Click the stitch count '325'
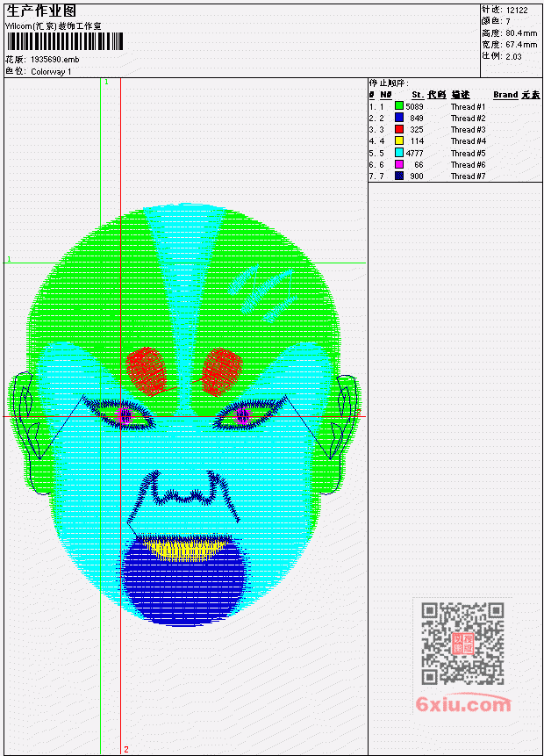Viewport: 544px width, 756px height. tap(416, 130)
